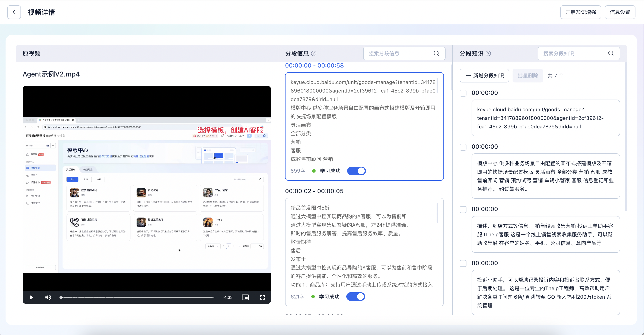
Task: Go back using the header arrow button
Action: tap(14, 12)
